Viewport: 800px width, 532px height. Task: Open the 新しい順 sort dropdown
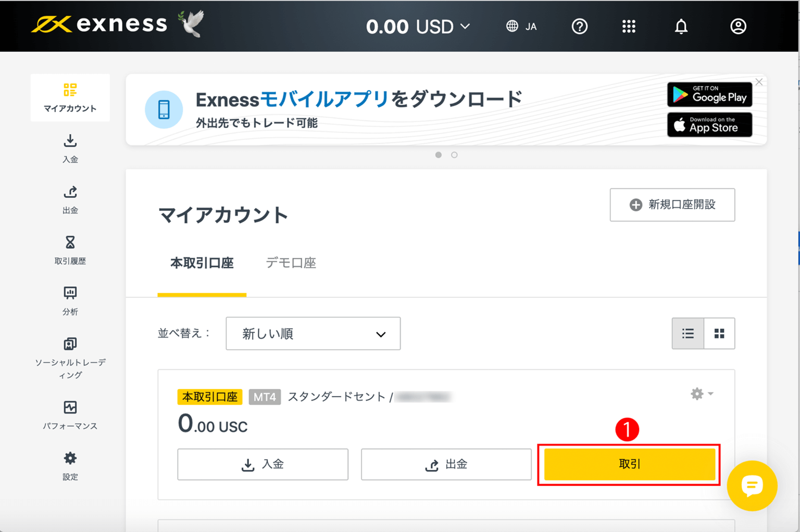point(313,334)
